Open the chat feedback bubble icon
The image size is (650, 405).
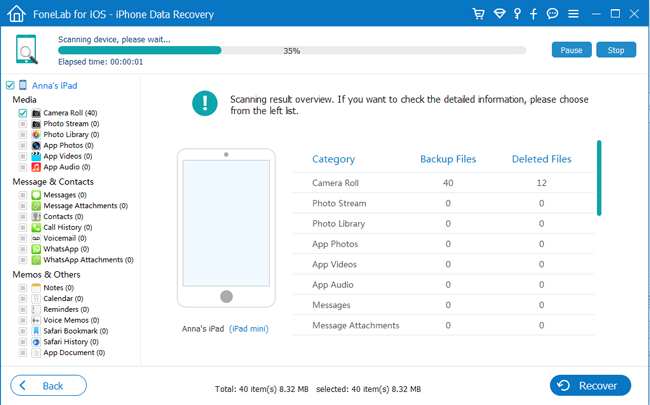point(552,14)
